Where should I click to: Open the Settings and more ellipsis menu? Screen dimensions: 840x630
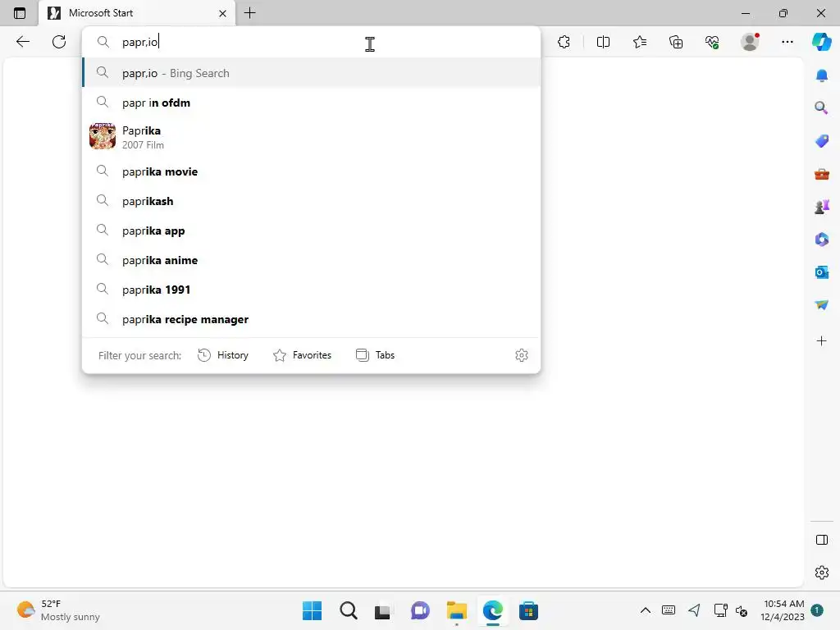pos(787,42)
